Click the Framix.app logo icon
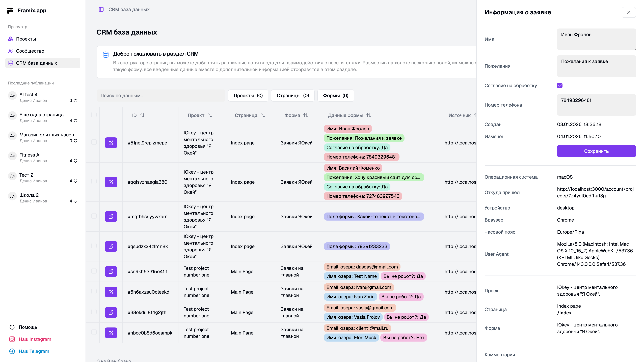The height and width of the screenshot is (362, 644). click(x=10, y=11)
